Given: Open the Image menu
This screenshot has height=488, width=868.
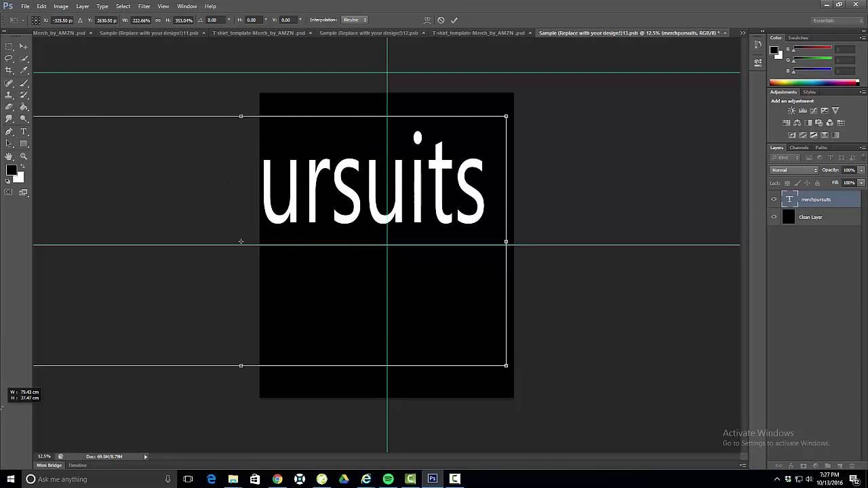Looking at the screenshot, I should [61, 6].
